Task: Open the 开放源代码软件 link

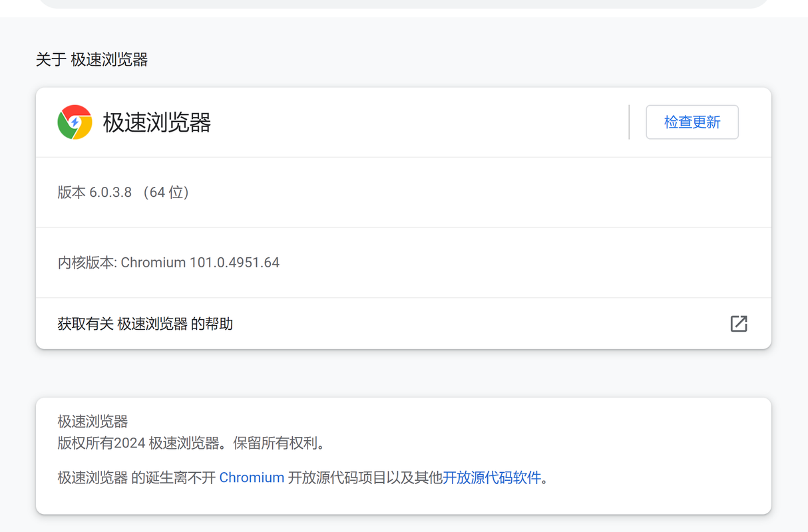Action: pos(492,477)
